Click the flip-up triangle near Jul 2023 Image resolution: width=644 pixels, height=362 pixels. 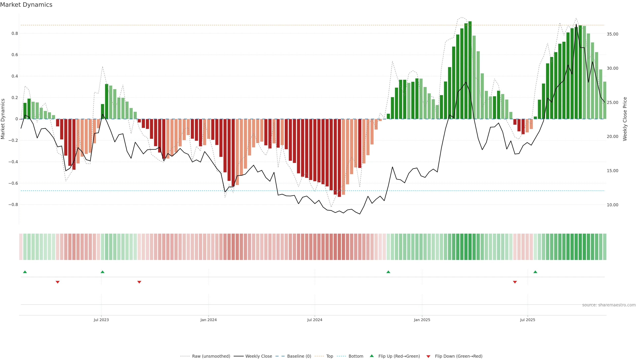pos(102,272)
